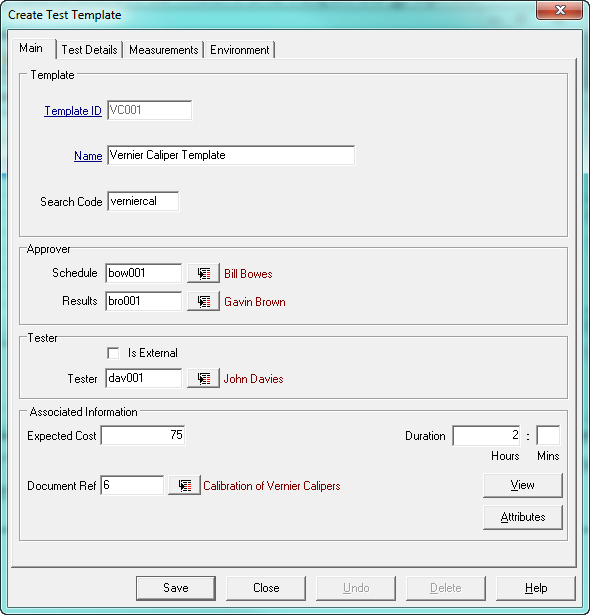Viewport: 590px width, 615px height.
Task: Close the Create Test Template window
Action: pos(560,10)
